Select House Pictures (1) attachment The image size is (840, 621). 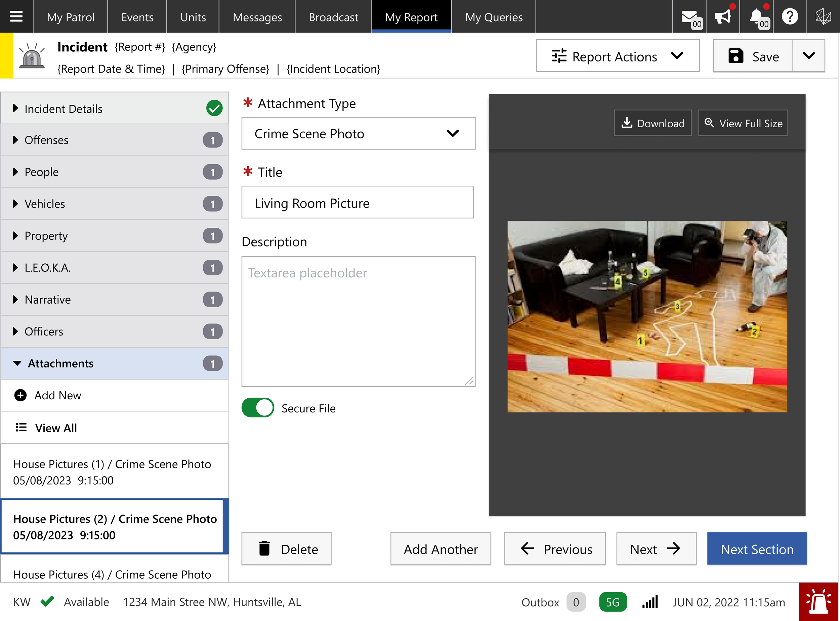coord(115,472)
